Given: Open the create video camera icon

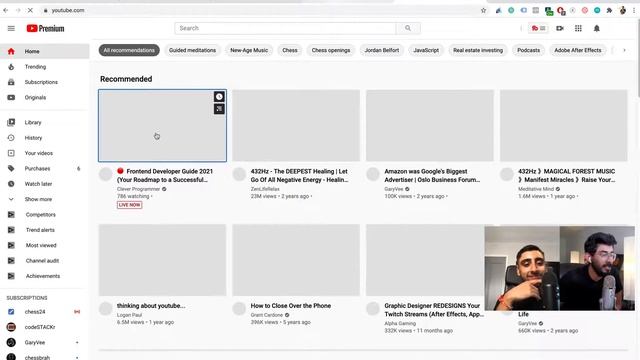Looking at the screenshot, I should click(x=560, y=28).
